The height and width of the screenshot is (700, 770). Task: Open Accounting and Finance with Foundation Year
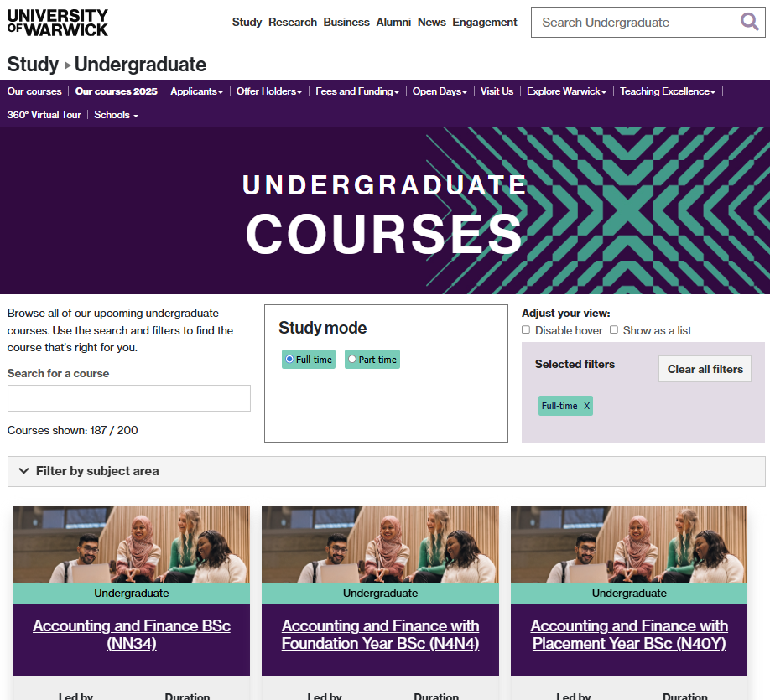(x=381, y=635)
